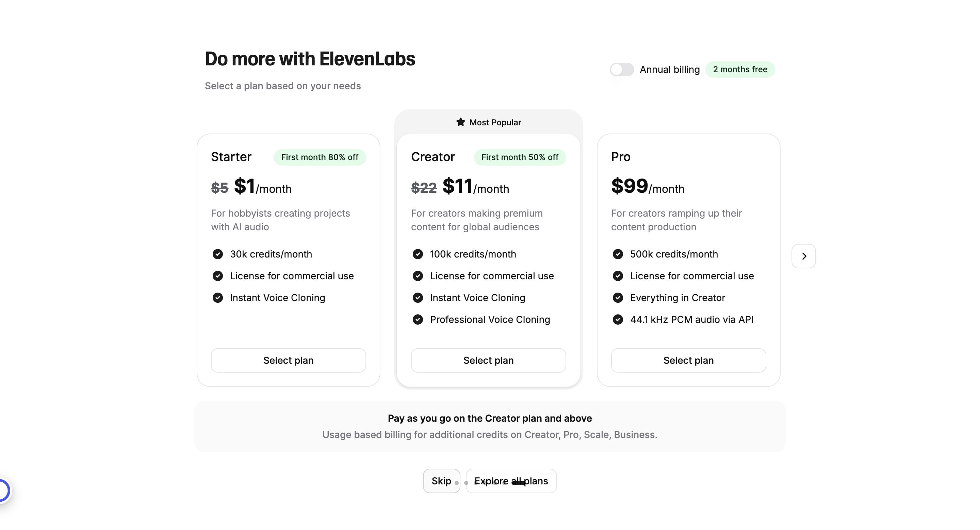
Task: Open Explore all plans
Action: [x=511, y=481]
